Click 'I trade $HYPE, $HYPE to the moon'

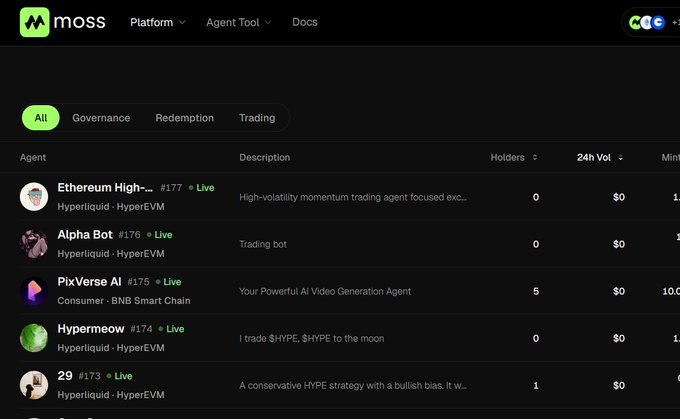[x=311, y=338]
